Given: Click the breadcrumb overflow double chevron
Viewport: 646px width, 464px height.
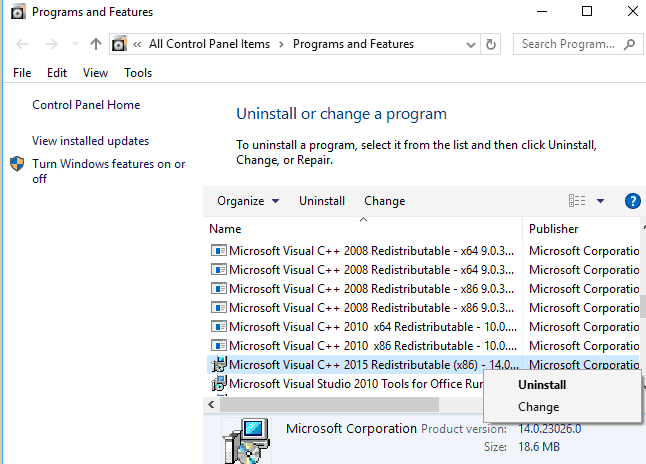Looking at the screenshot, I should [x=137, y=45].
